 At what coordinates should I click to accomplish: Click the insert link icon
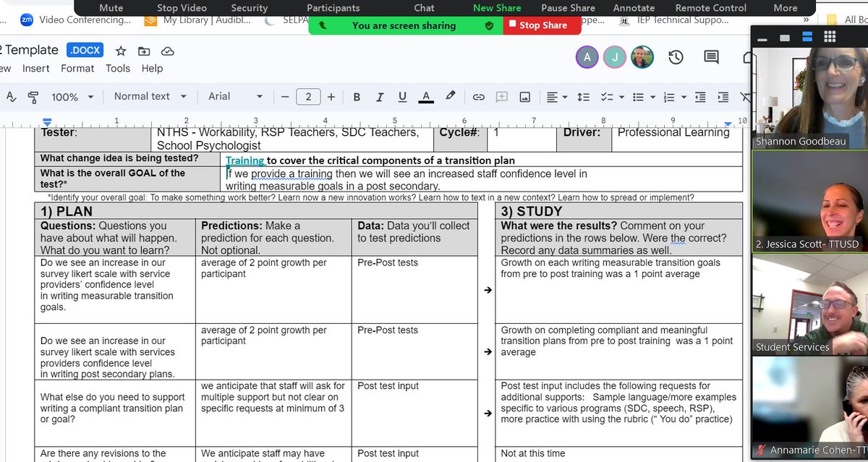pos(478,96)
